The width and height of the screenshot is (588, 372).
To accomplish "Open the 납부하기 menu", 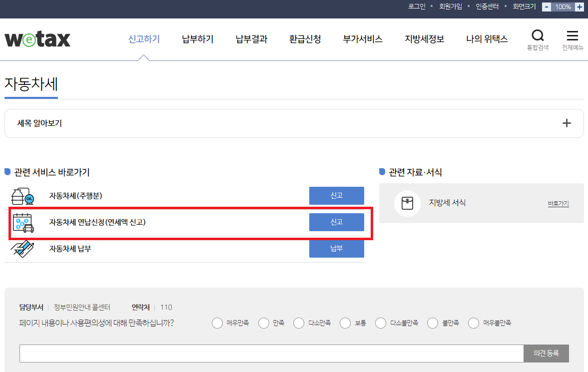I will [x=197, y=39].
